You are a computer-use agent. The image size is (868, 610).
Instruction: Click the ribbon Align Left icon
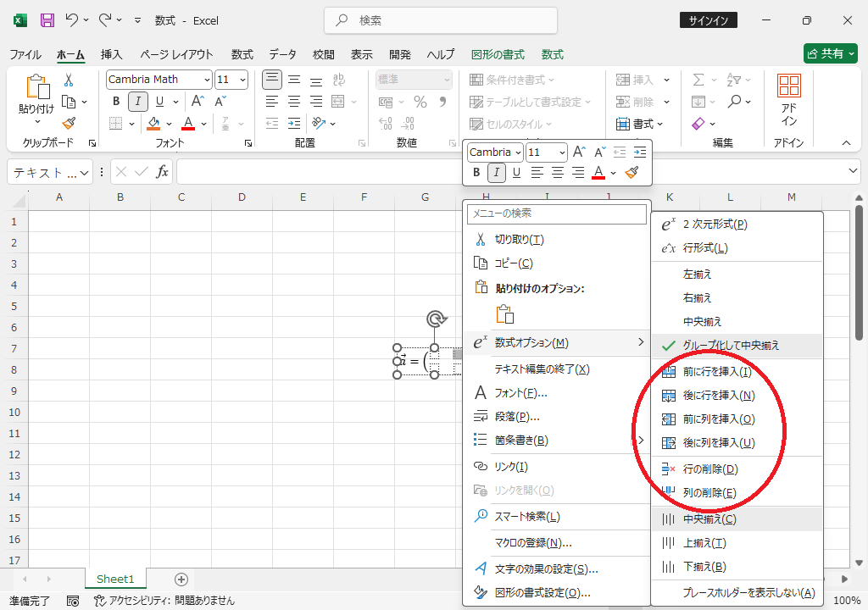tap(272, 102)
